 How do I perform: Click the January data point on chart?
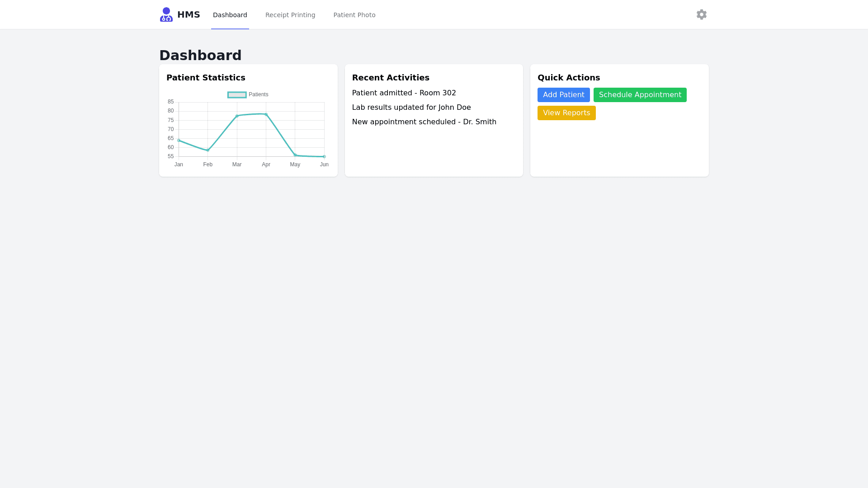tap(179, 140)
